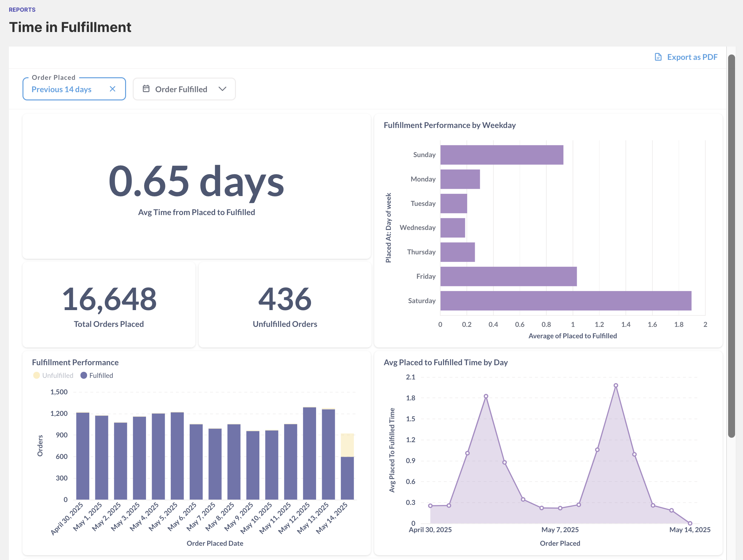Open the Order Placed date filter

pyautogui.click(x=61, y=89)
